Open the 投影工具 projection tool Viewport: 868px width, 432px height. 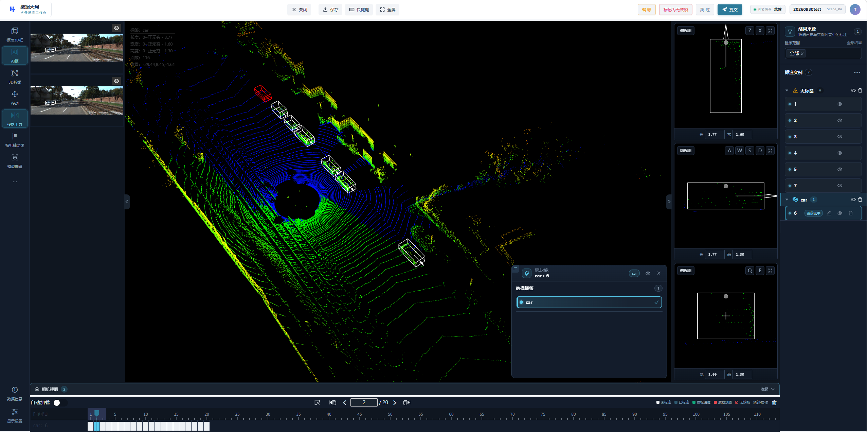[15, 119]
